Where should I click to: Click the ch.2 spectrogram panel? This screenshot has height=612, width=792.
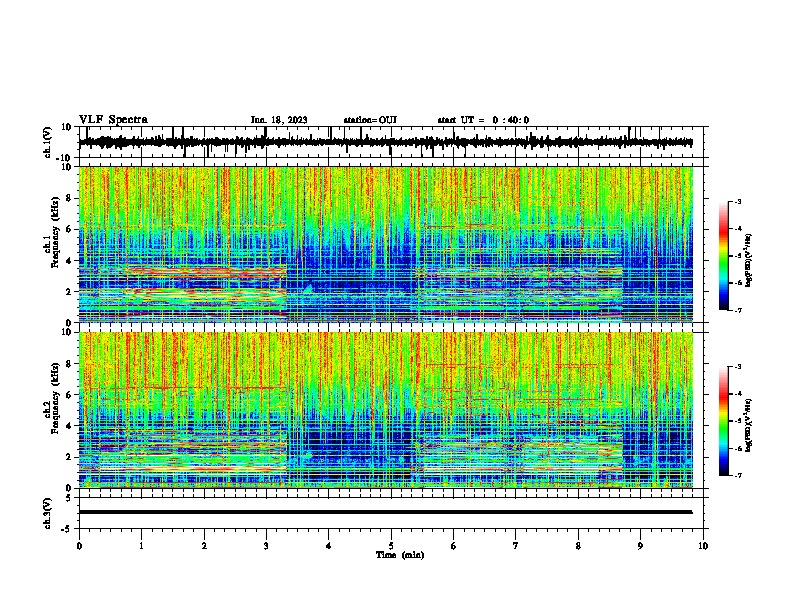pos(386,410)
